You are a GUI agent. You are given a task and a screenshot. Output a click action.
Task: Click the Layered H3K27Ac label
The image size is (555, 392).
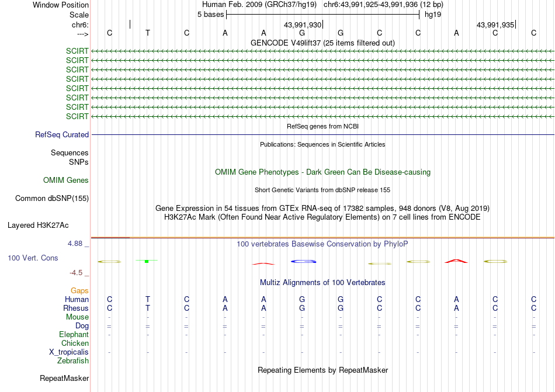38,226
